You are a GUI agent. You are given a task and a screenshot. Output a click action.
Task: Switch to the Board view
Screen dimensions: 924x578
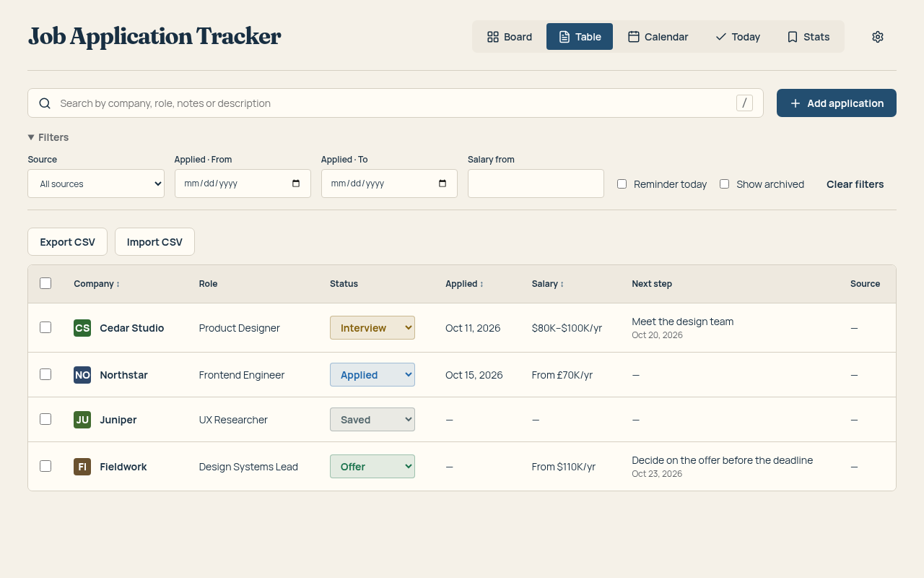pos(510,37)
